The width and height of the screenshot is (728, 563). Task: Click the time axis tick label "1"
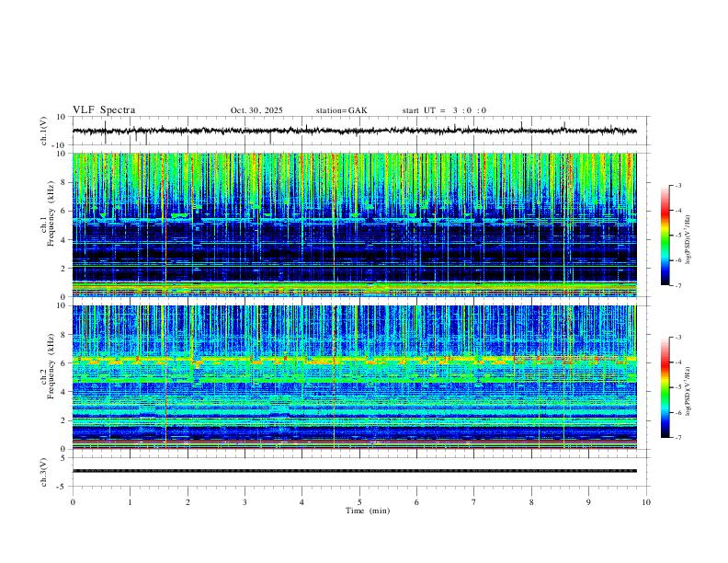coord(130,502)
